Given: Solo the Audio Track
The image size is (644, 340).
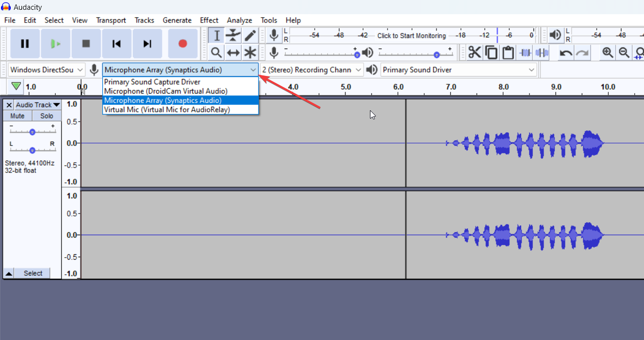Looking at the screenshot, I should tap(47, 116).
